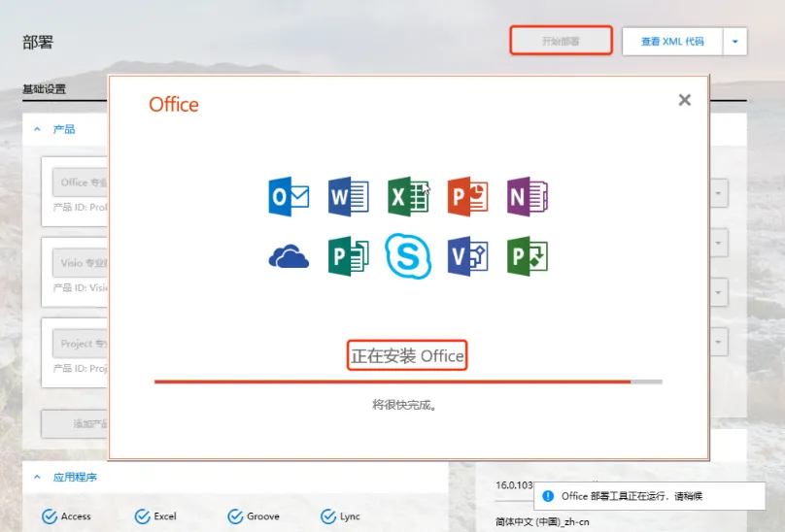Click the 正在安装 Office status text
This screenshot has width=785, height=532.
[407, 356]
